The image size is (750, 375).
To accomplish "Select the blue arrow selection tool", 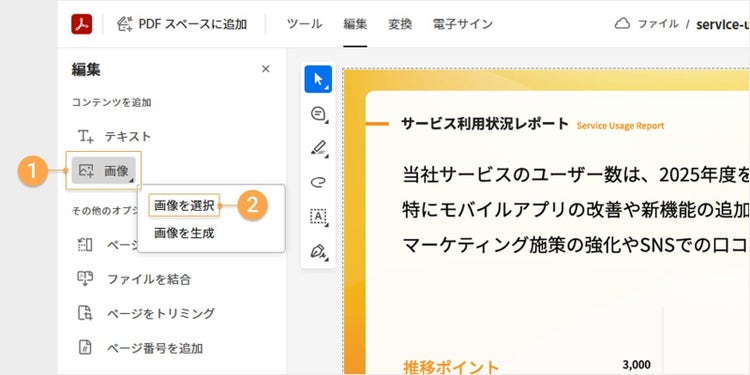I will 318,79.
